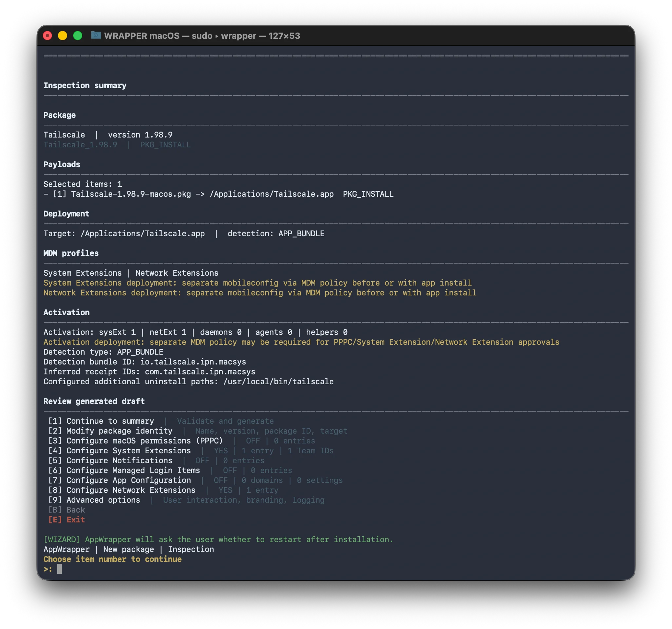The width and height of the screenshot is (672, 629).
Task: Maximize the window using green button
Action: [x=78, y=36]
